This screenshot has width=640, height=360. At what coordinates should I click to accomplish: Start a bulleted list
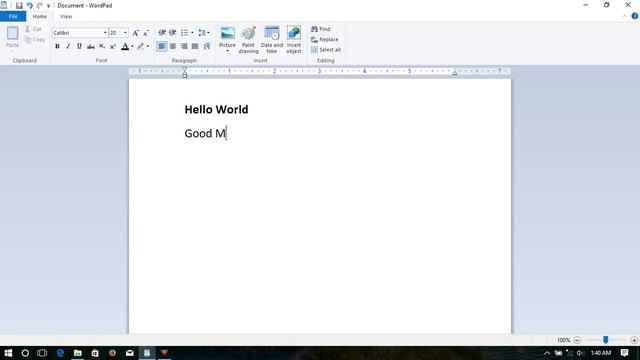184,33
